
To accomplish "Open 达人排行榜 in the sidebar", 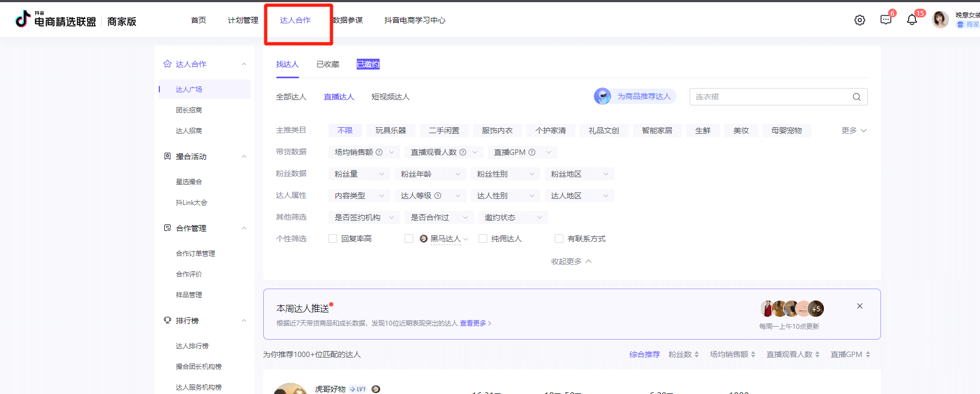I will [x=192, y=346].
